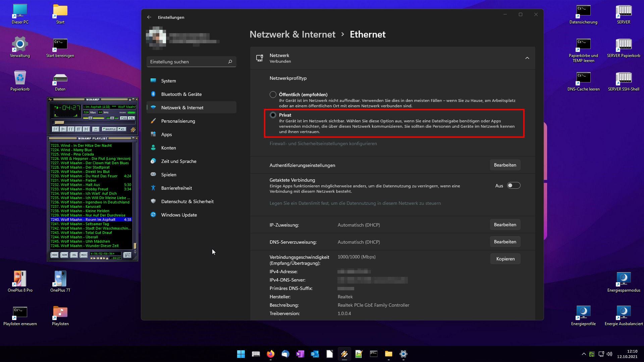This screenshot has height=362, width=644.
Task: Go to Personalisierung settings category
Action: pyautogui.click(x=178, y=121)
